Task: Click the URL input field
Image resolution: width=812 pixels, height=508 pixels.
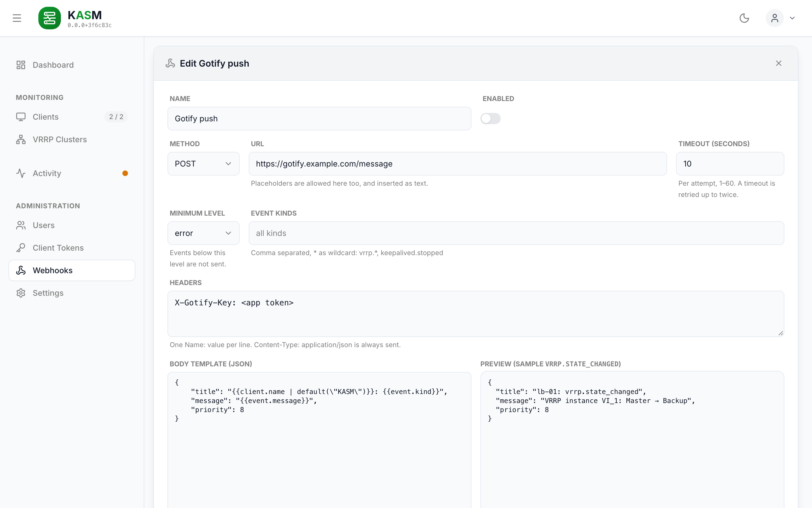Action: (x=458, y=164)
